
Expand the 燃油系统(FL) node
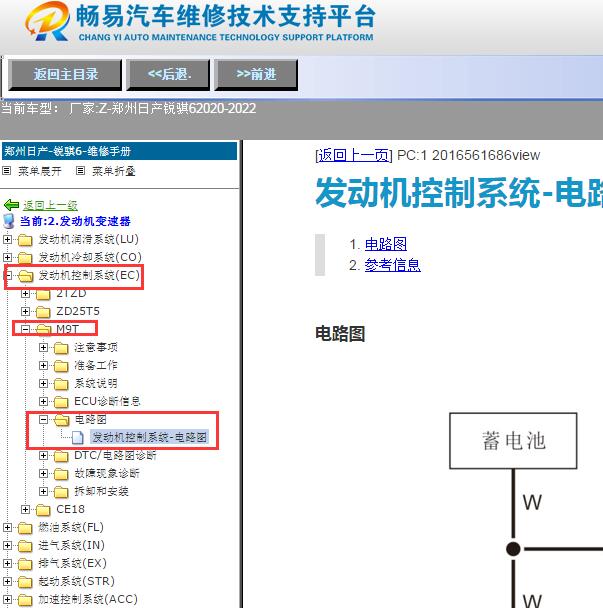(7, 527)
